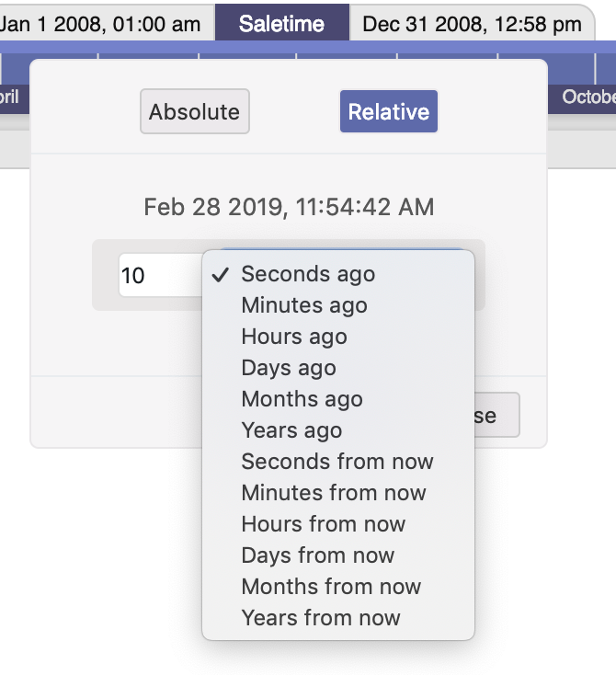Select 'Years from now' entry

point(321,618)
